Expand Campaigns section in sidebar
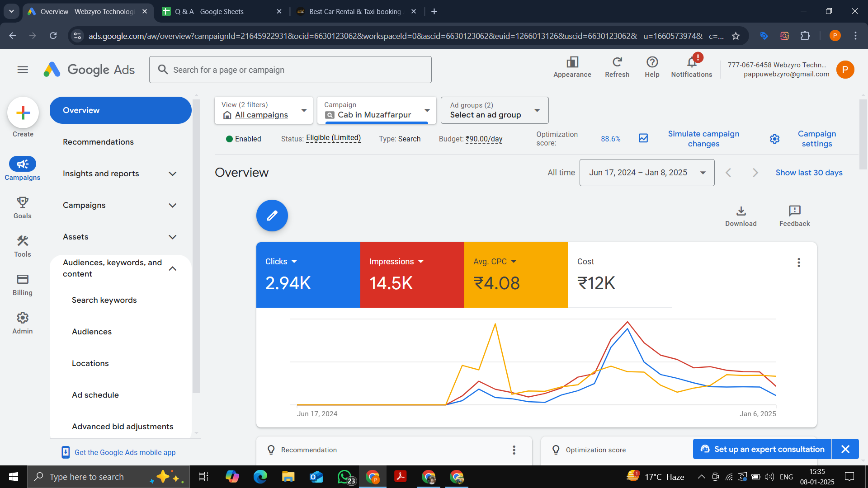 click(x=120, y=205)
